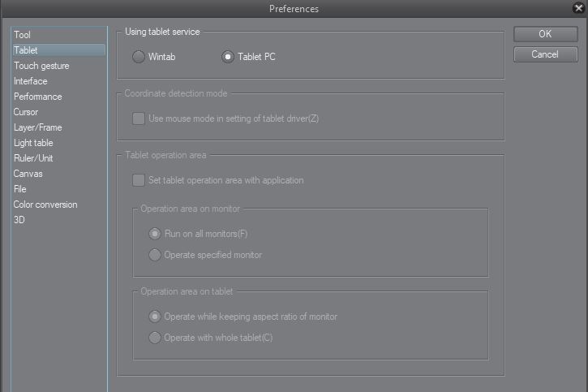
Task: Open Light table settings
Action: click(x=33, y=143)
